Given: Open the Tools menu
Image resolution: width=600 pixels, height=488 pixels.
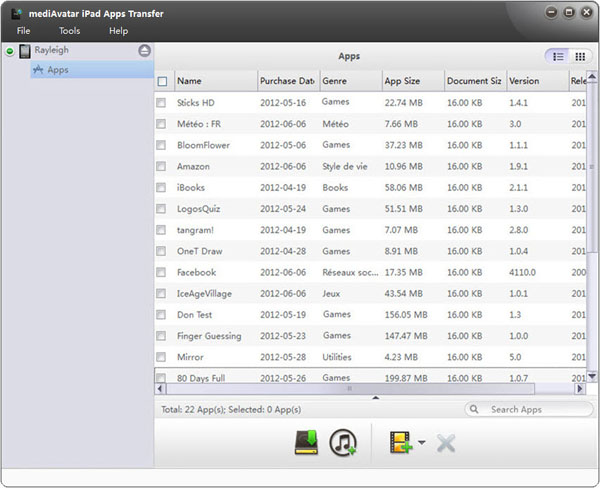Looking at the screenshot, I should point(70,31).
